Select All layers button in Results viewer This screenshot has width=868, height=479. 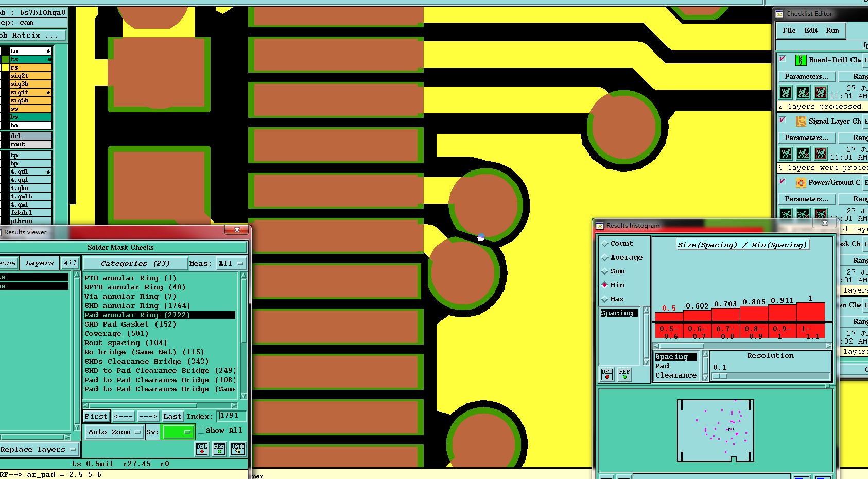pyautogui.click(x=70, y=263)
